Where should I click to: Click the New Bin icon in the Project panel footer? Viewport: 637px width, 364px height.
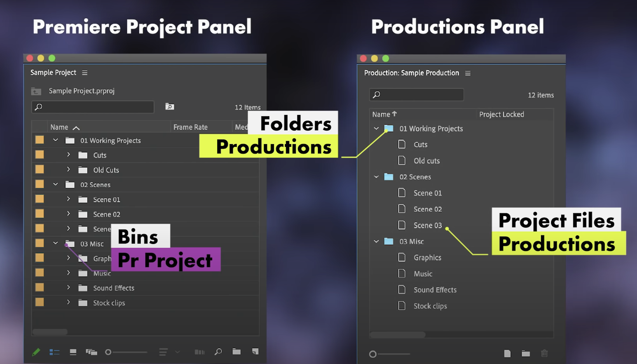(x=236, y=352)
